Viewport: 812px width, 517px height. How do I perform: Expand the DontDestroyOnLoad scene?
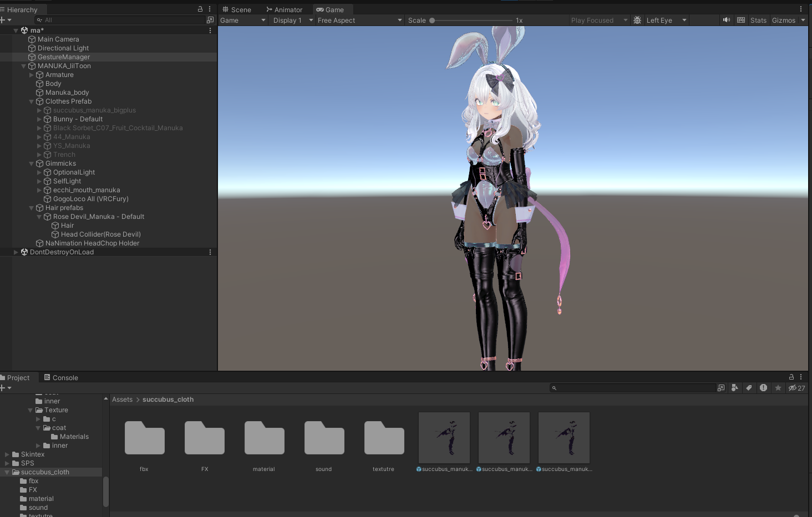click(x=16, y=252)
